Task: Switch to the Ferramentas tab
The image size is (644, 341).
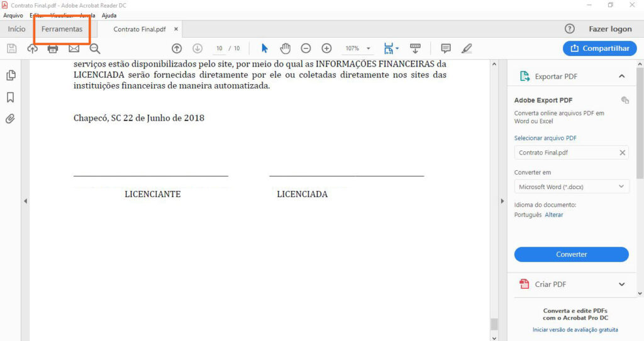Action: pos(62,30)
